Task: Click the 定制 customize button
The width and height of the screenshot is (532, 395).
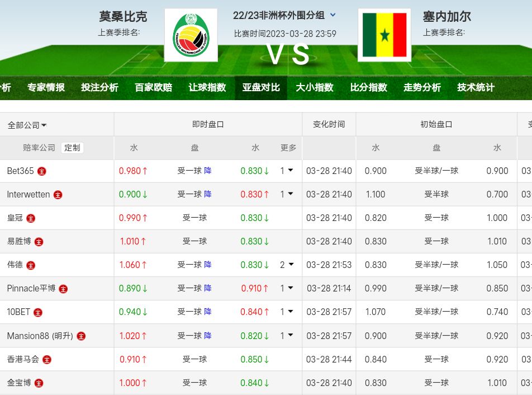Action: point(72,148)
